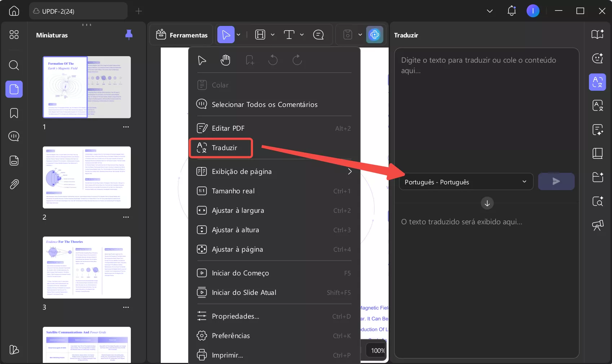Open the bookmarks panel
This screenshot has width=612, height=364.
14,113
